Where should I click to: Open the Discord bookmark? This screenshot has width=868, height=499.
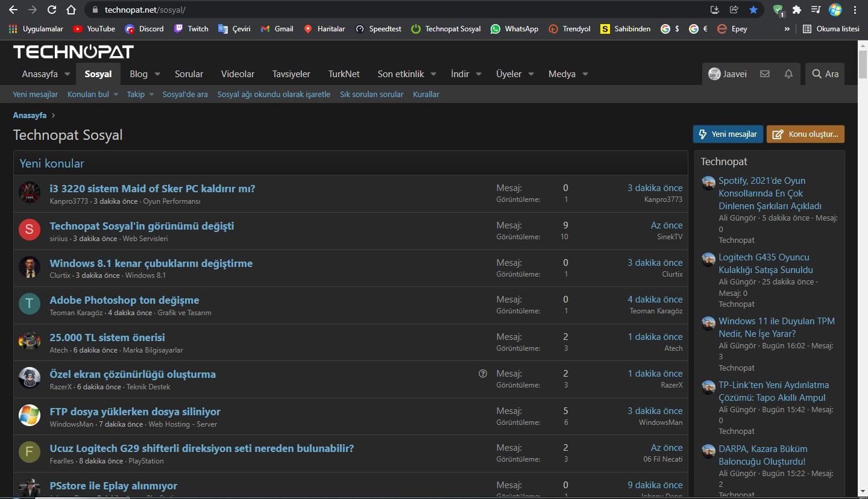(x=144, y=28)
